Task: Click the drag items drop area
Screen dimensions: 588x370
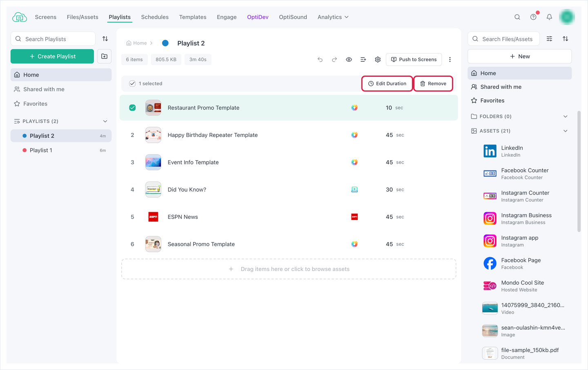Action: click(x=289, y=269)
